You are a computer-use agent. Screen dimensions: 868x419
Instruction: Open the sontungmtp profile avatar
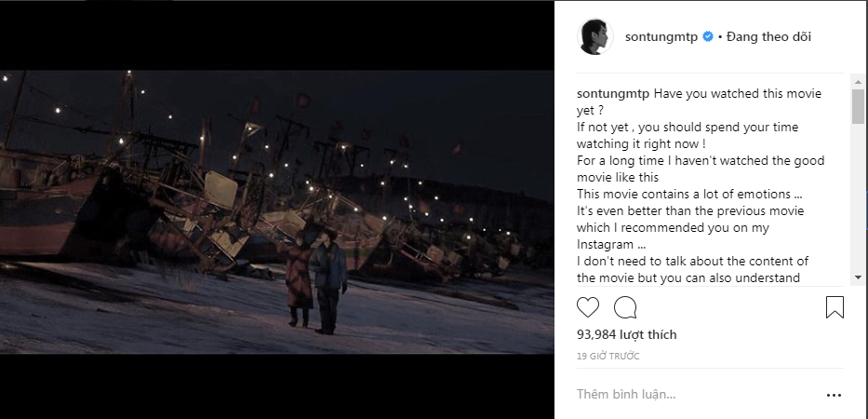point(596,36)
